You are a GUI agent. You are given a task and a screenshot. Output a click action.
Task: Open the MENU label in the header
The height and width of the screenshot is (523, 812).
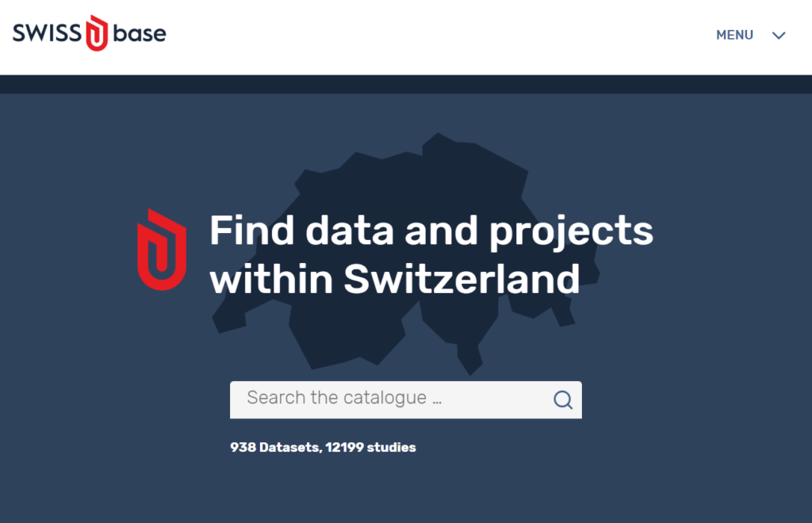click(x=734, y=35)
